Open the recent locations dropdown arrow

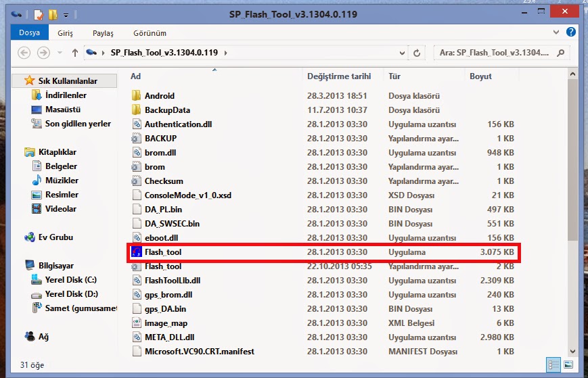[59, 53]
